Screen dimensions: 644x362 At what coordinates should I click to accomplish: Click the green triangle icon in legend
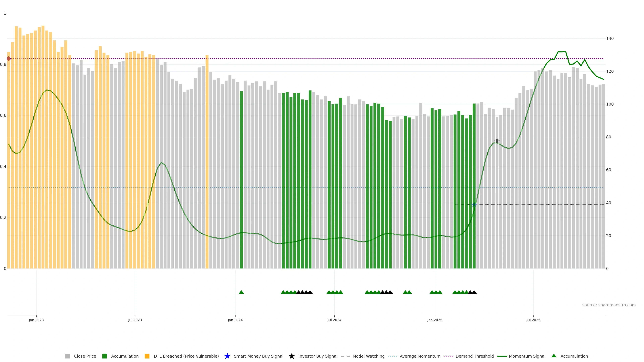click(x=554, y=356)
